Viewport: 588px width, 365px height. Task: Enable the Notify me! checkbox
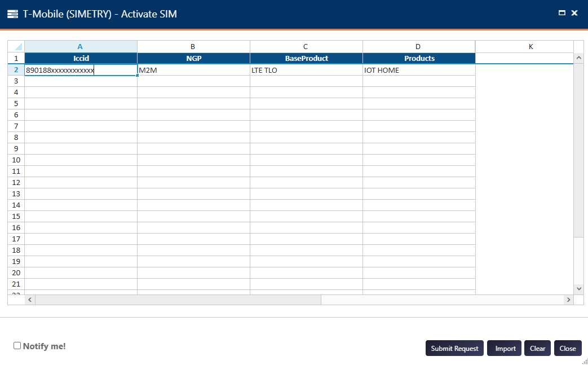pyautogui.click(x=17, y=345)
